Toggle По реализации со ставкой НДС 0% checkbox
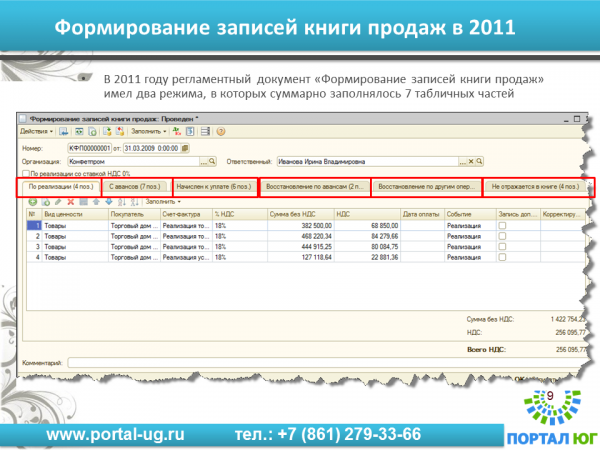This screenshot has height=450, width=600. point(26,173)
